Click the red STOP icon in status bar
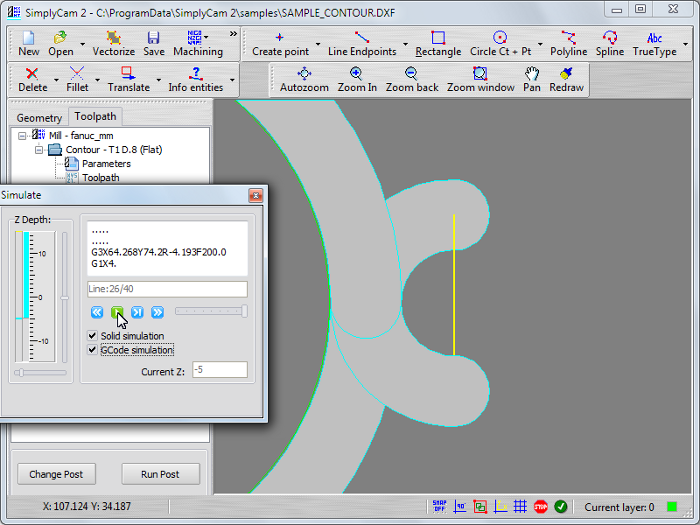Viewport: 700px width, 525px height. [540, 507]
